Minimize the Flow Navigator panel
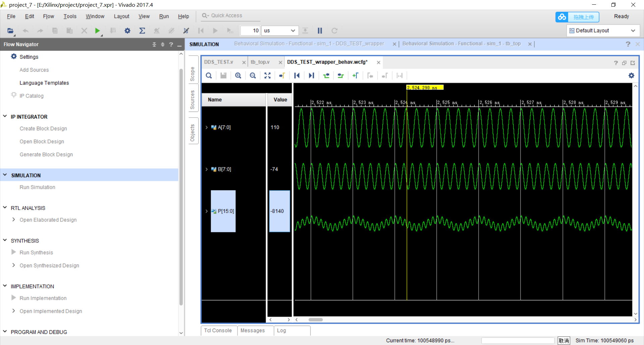 coord(179,45)
